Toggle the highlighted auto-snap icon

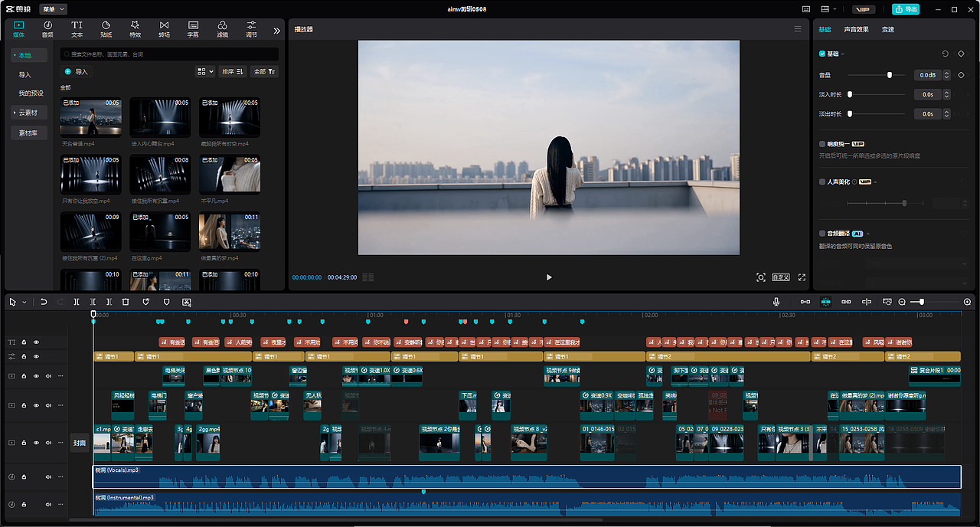coord(825,302)
